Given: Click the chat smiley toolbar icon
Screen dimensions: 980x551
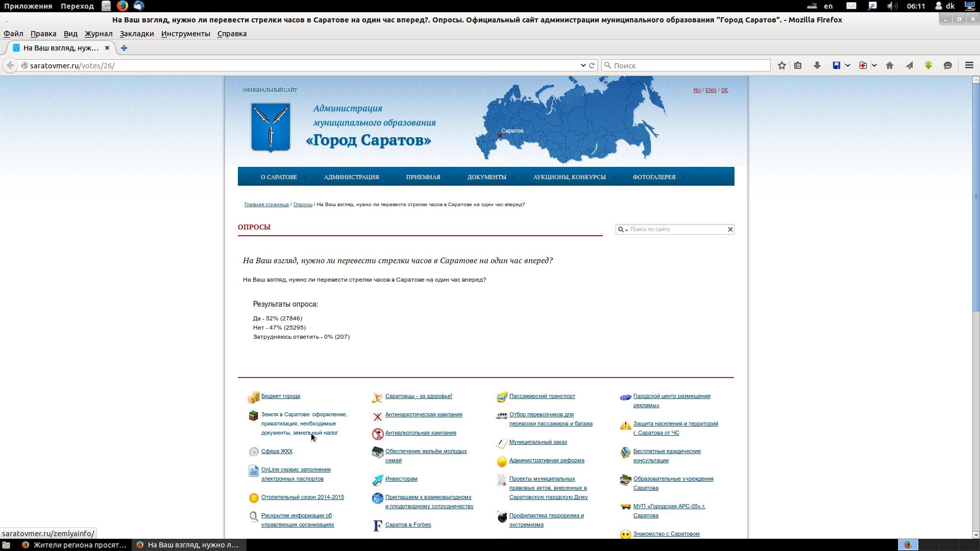Looking at the screenshot, I should click(x=948, y=65).
